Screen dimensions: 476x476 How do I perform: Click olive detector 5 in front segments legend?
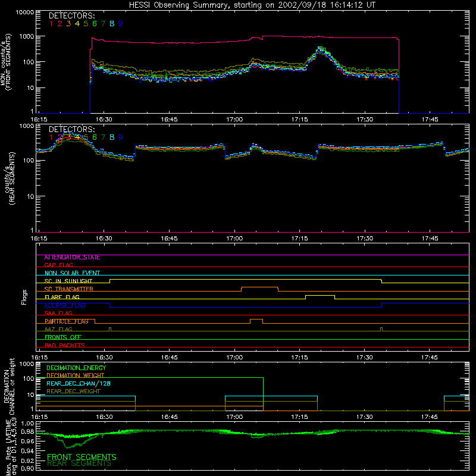coord(86,24)
